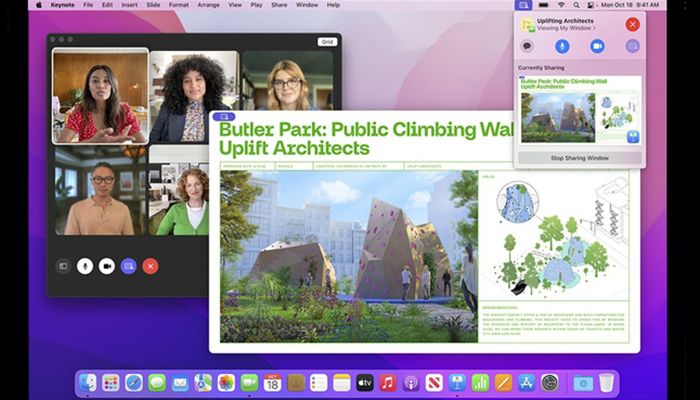Switch FaceTime layout using Grid button
700x400 pixels.
pyautogui.click(x=327, y=42)
